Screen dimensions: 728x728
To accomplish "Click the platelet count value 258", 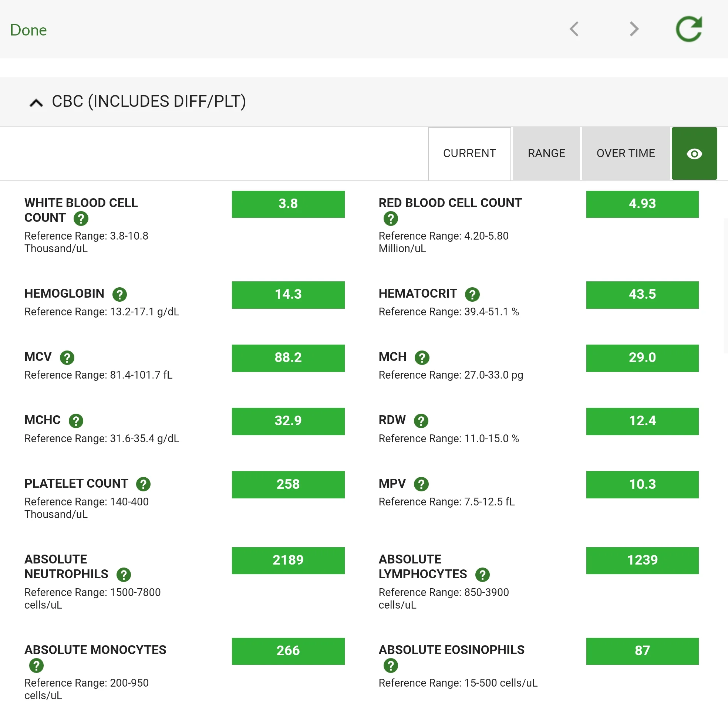I will (288, 485).
